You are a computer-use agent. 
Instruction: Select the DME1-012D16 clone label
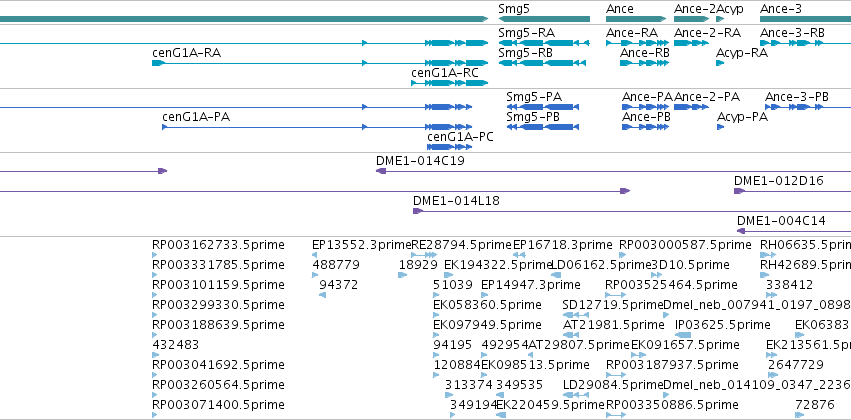[x=779, y=181]
